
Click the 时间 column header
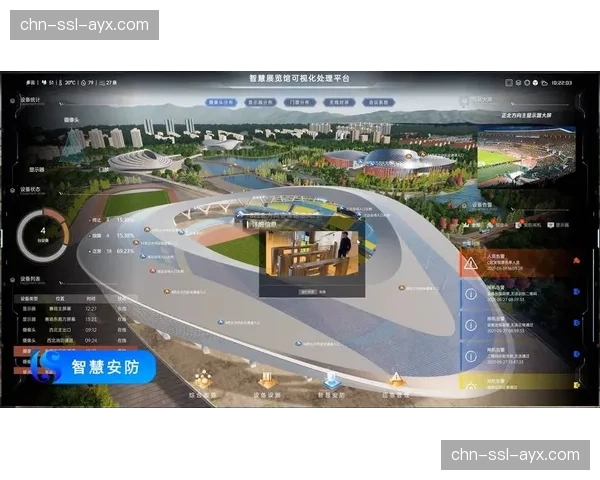[x=91, y=299]
